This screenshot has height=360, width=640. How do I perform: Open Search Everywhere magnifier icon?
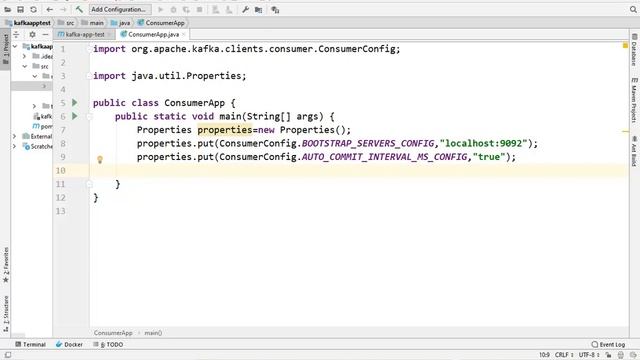coord(633,9)
